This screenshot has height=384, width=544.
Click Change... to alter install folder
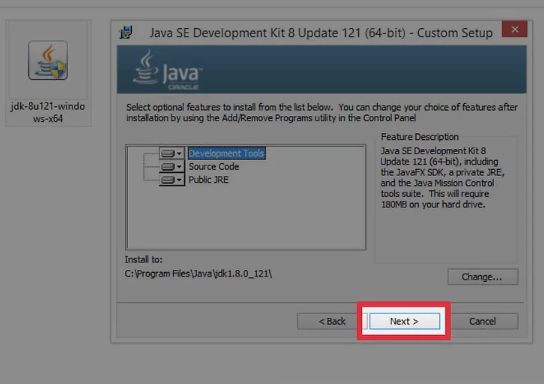tap(483, 277)
